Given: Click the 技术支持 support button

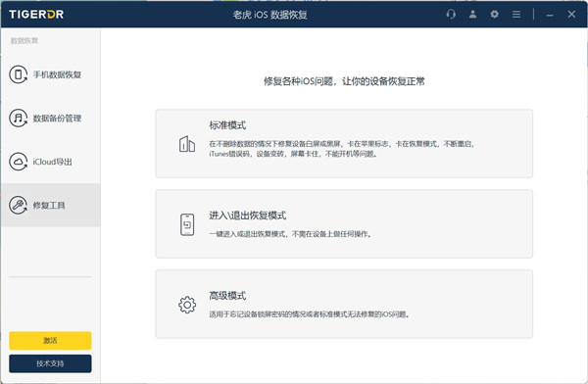Looking at the screenshot, I should (x=50, y=363).
